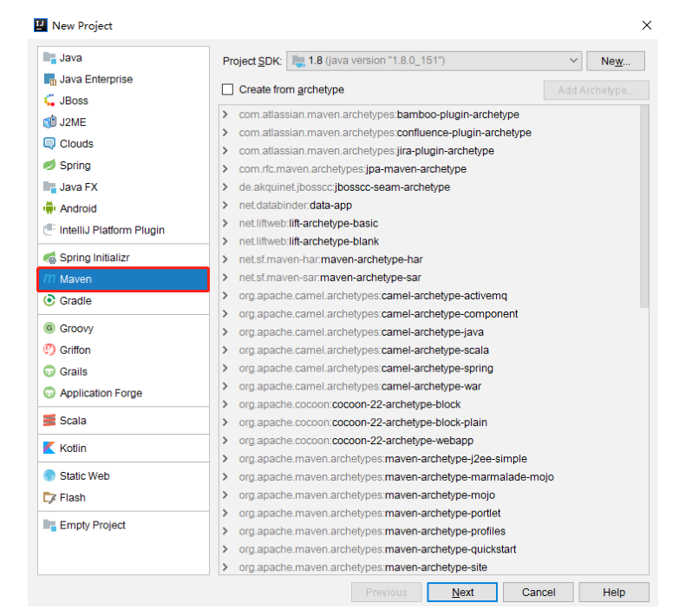Image resolution: width=679 pixels, height=616 pixels.
Task: Click the SDK folder icon in dropdown
Action: click(x=298, y=61)
